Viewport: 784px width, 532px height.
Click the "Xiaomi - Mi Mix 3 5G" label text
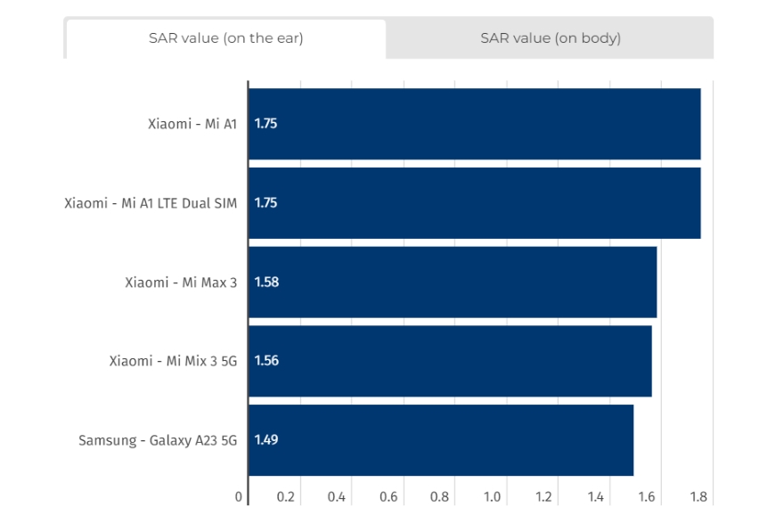(173, 361)
